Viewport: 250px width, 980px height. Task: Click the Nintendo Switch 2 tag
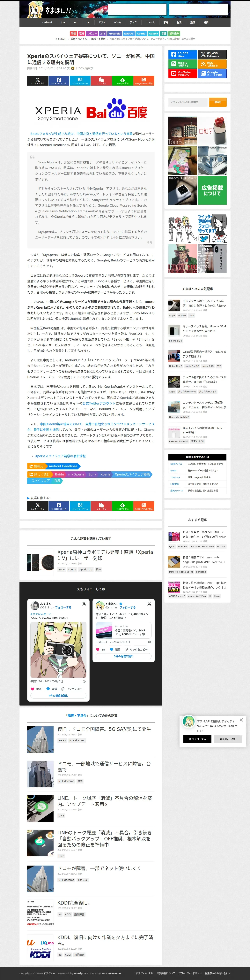click(179, 417)
